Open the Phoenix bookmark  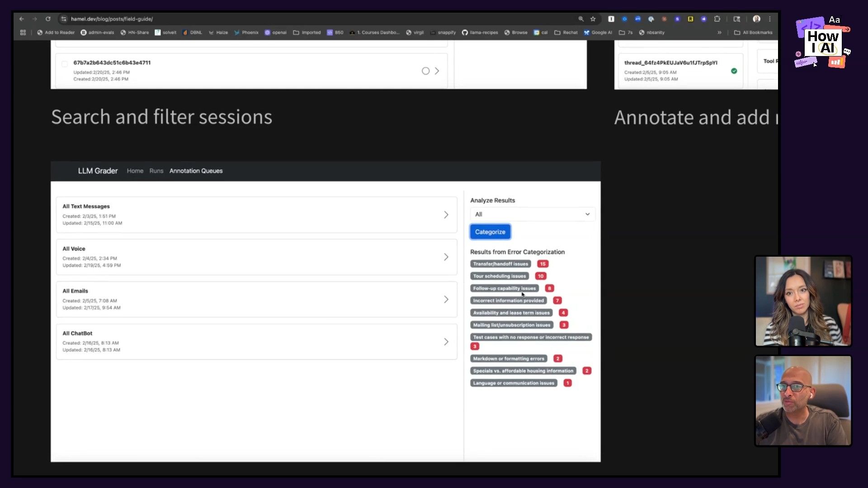(x=246, y=33)
